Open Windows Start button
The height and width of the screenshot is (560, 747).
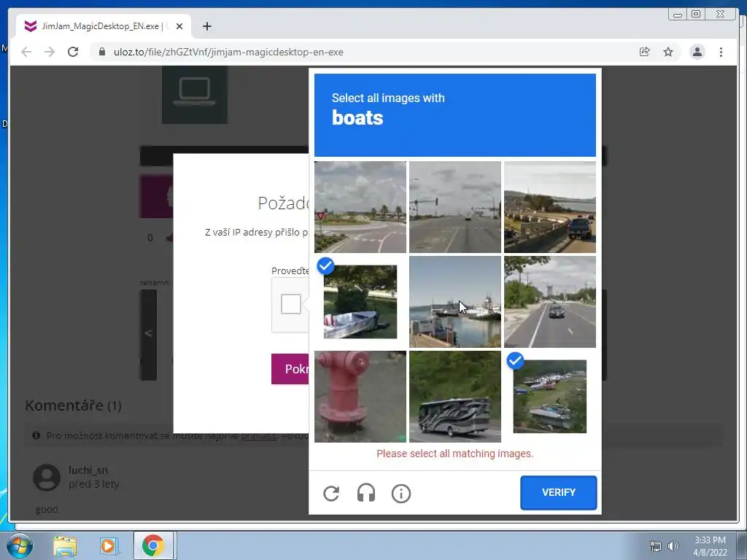point(19,545)
